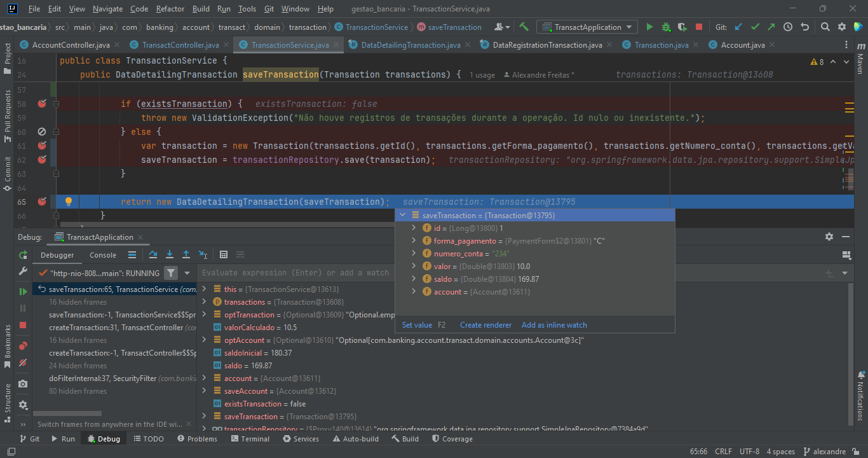This screenshot has width=868, height=458.
Task: Build the project with the hammer icon
Action: 524,27
